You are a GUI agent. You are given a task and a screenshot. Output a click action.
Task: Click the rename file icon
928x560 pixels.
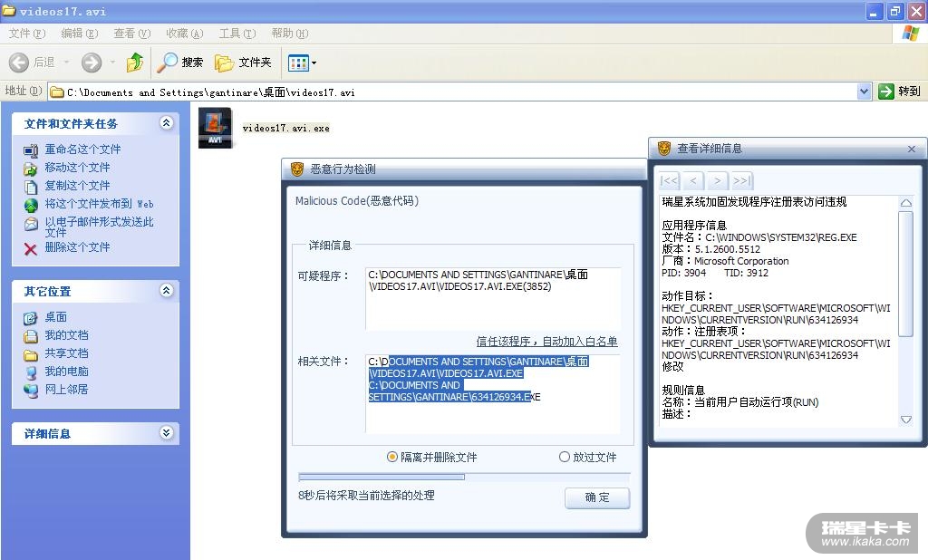point(31,150)
